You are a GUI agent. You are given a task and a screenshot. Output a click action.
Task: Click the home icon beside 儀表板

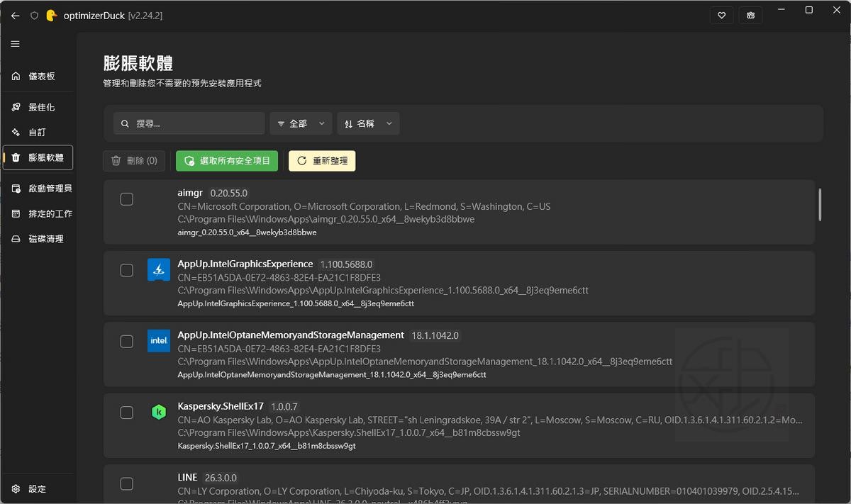coord(16,76)
